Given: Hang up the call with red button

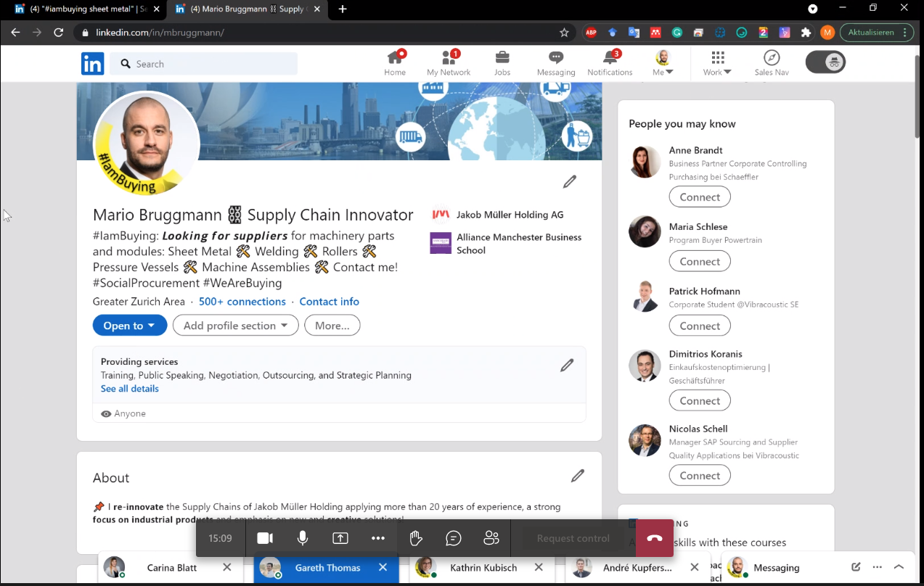Looking at the screenshot, I should pos(655,538).
